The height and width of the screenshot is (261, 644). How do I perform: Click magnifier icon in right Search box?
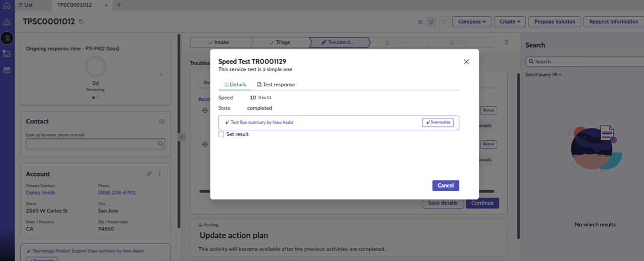coord(531,62)
